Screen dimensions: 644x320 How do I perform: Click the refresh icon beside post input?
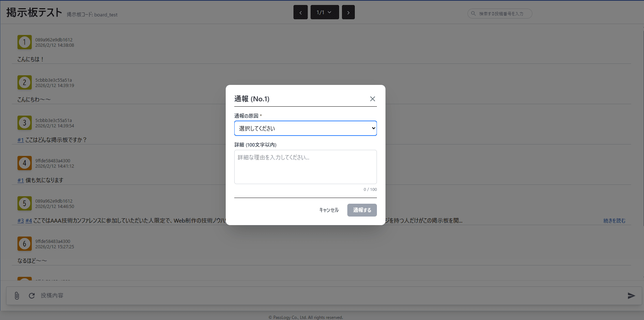pyautogui.click(x=32, y=296)
